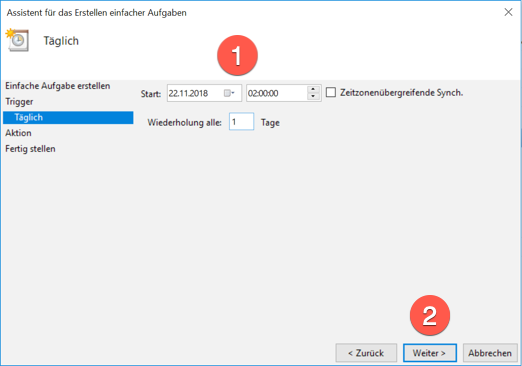Click the task scheduler clock icon
522x366 pixels.
pyautogui.click(x=17, y=40)
